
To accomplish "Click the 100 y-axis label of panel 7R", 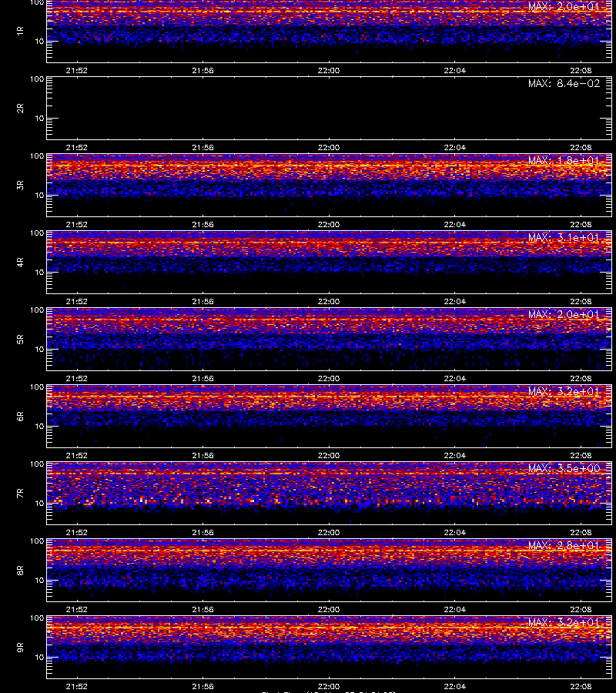I will [37, 464].
